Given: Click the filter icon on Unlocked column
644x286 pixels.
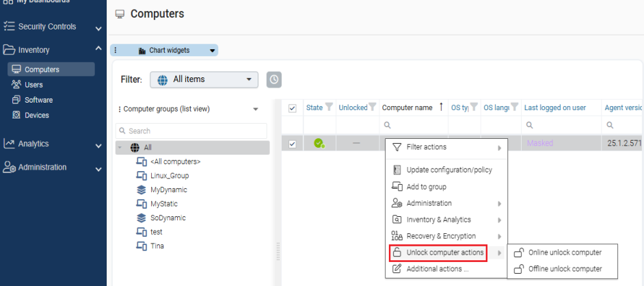Looking at the screenshot, I should 373,107.
